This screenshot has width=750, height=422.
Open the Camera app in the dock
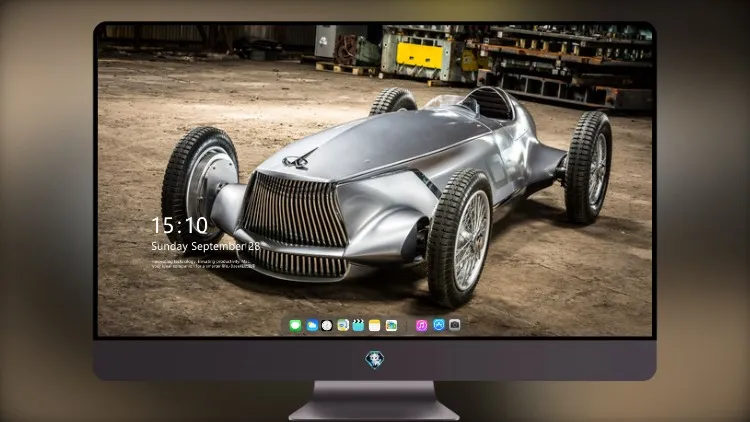455,325
